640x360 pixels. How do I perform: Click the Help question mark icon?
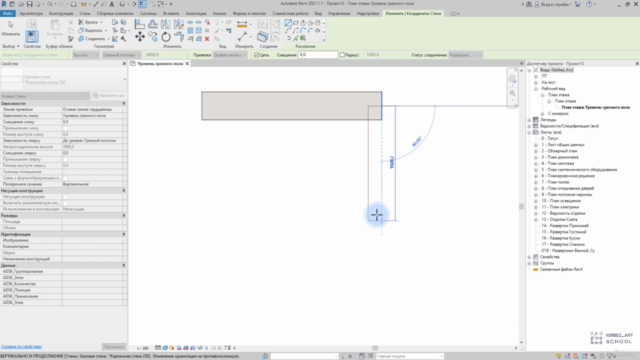[589, 4]
